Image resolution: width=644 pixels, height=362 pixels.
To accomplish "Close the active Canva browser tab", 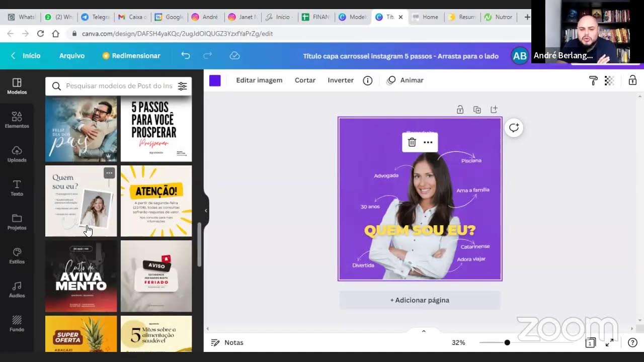I will [x=400, y=17].
